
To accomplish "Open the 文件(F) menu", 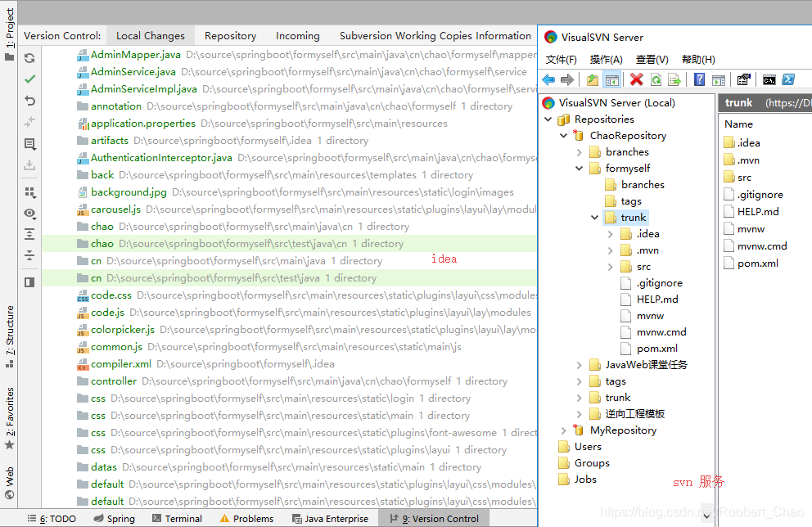I will coord(562,60).
